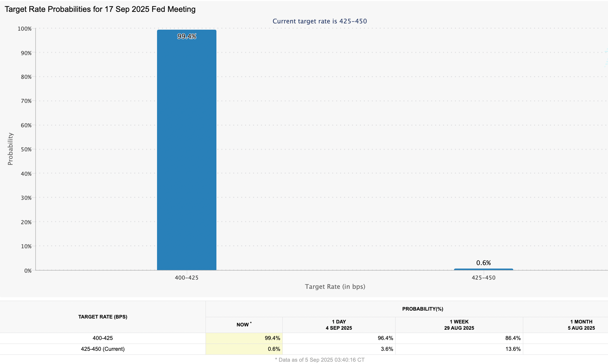Select the 400-425 table row
The height and width of the screenshot is (364, 608).
coord(103,338)
